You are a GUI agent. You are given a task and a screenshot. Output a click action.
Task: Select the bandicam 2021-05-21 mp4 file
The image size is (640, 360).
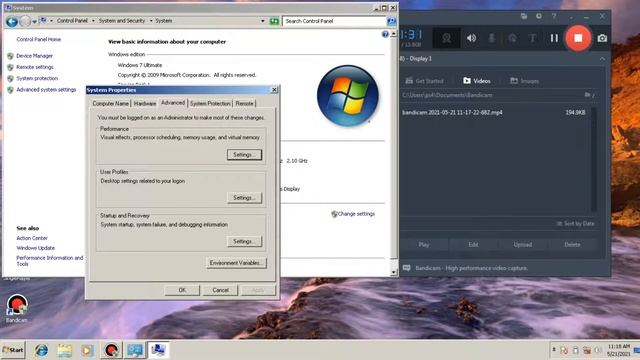(x=494, y=112)
